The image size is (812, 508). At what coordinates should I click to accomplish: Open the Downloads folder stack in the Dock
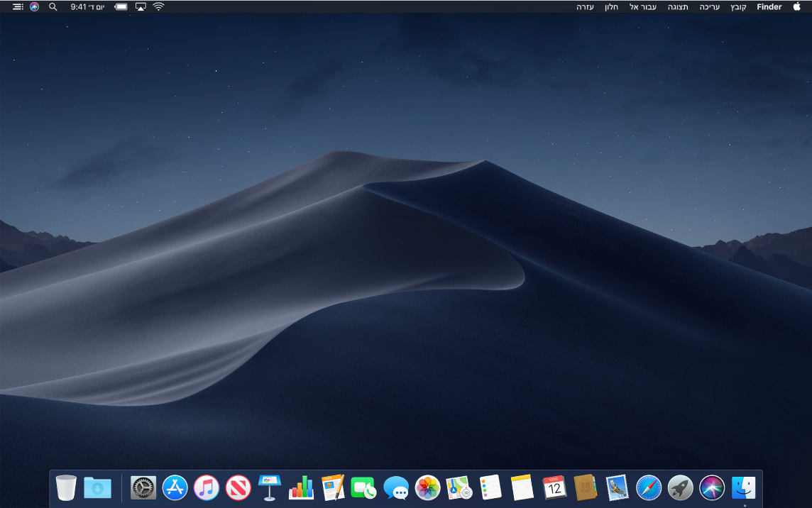pos(97,487)
